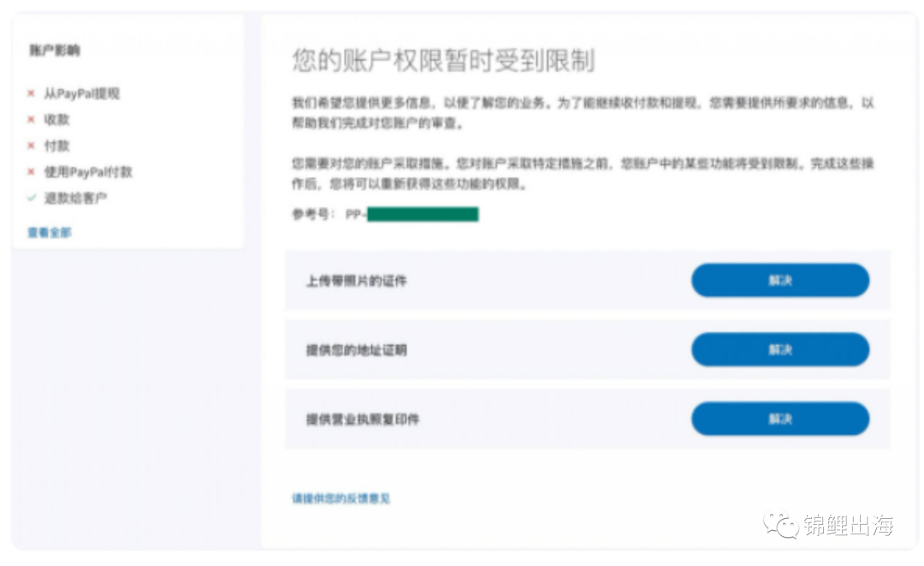
Task: Click the 账户影响 sidebar heading
Action: (55, 51)
